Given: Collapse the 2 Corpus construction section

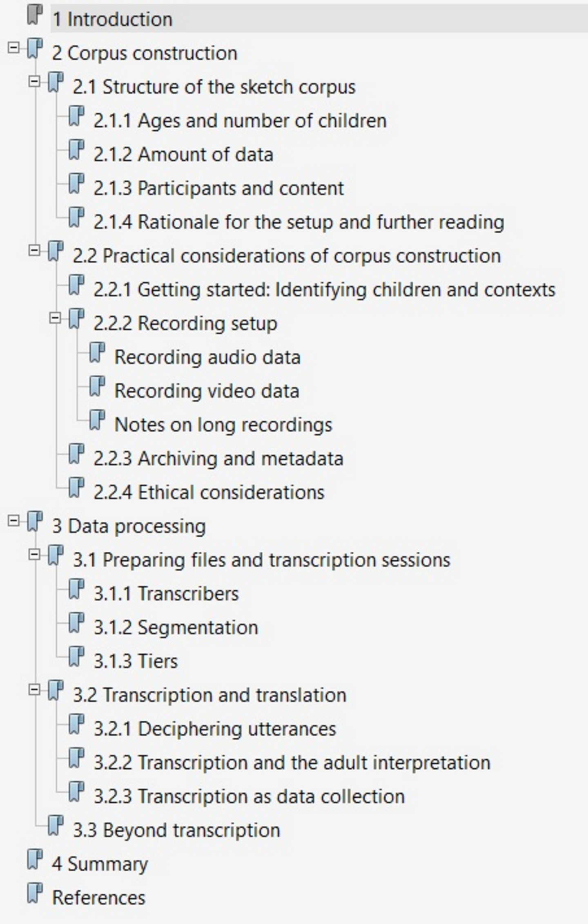Looking at the screenshot, I should (x=13, y=48).
